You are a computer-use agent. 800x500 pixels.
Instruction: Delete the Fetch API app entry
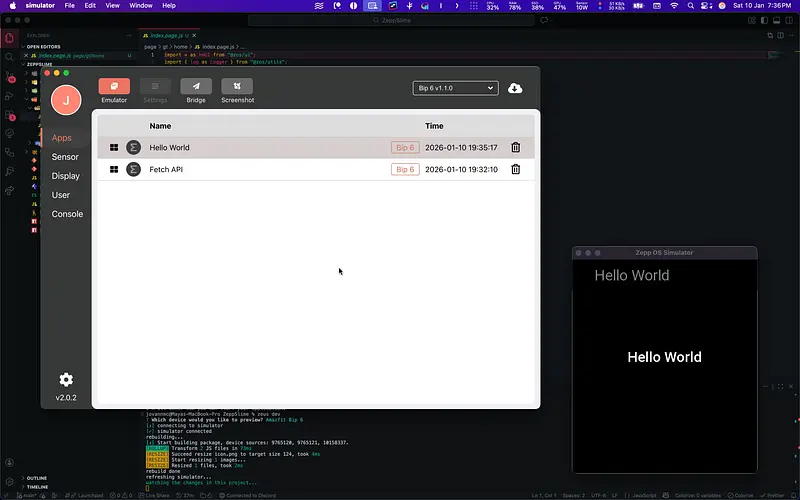515,170
